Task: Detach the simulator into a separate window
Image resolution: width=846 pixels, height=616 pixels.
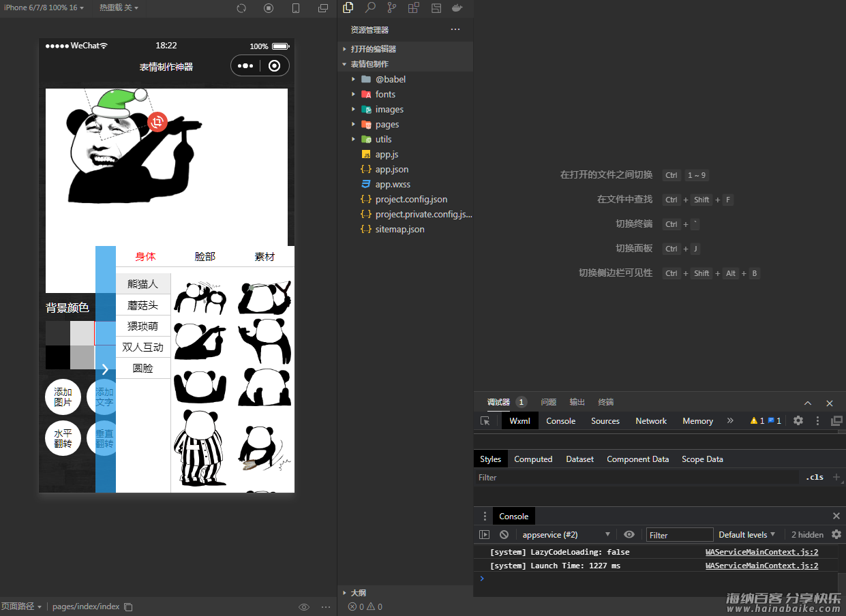Action: pyautogui.click(x=323, y=8)
